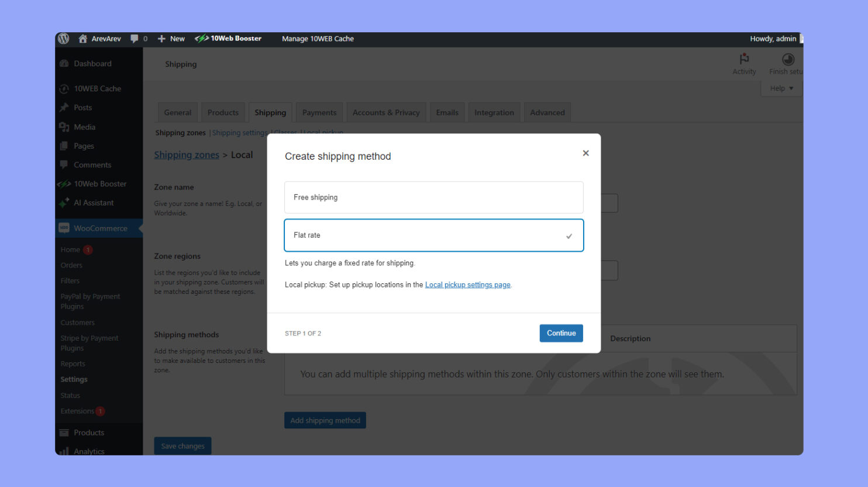Viewport: 868px width, 487px height.
Task: Click the Continue button in the dialog
Action: 560,332
